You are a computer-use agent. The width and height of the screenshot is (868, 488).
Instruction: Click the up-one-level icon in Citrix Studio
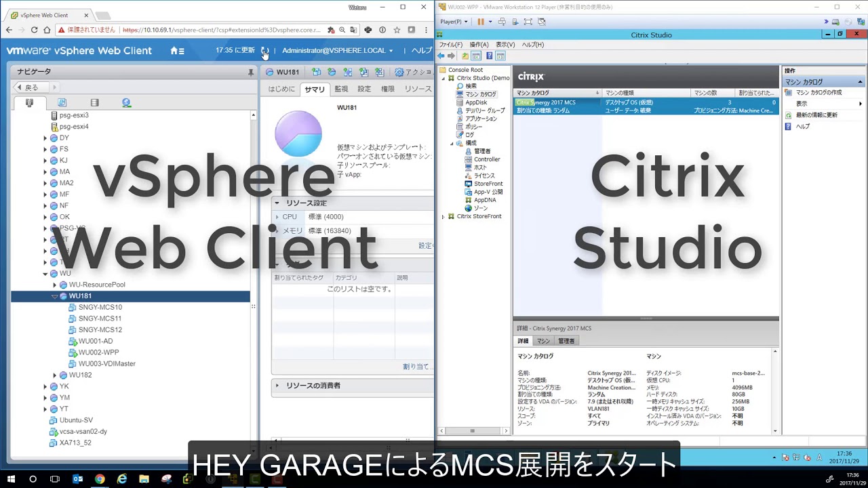(x=465, y=56)
